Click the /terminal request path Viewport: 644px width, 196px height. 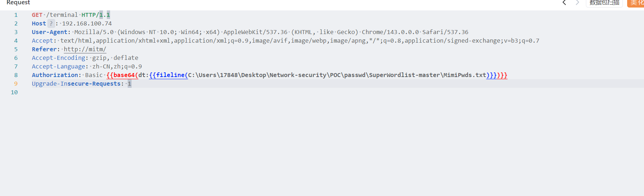62,15
